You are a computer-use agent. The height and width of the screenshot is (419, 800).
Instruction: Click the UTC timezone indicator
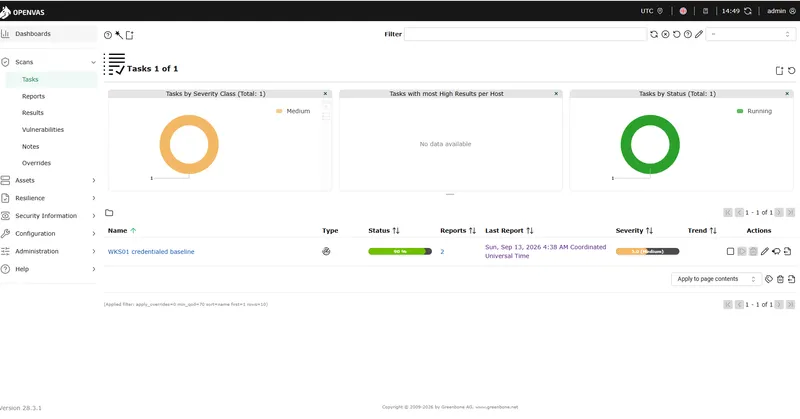(x=652, y=11)
